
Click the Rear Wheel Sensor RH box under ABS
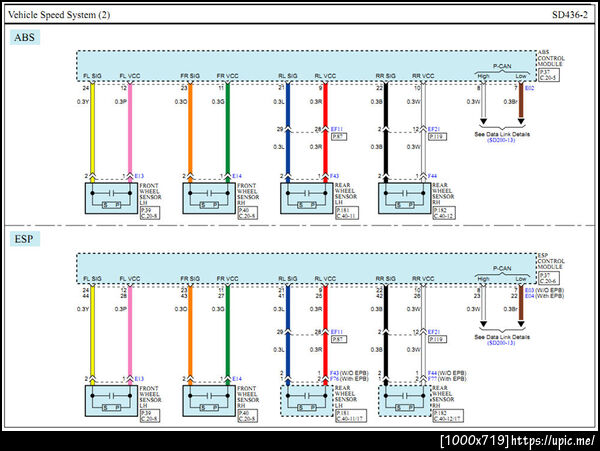click(x=404, y=198)
